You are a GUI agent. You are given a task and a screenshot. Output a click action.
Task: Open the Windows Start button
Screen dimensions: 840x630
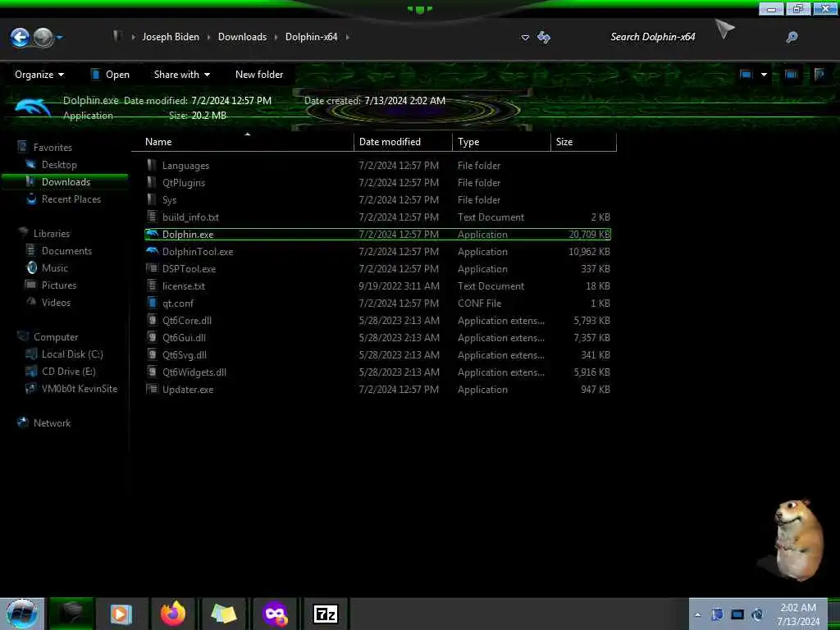[x=21, y=614]
